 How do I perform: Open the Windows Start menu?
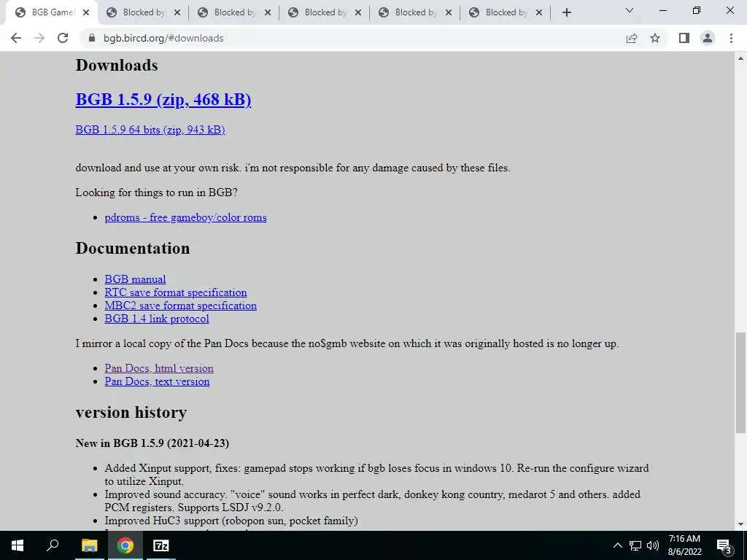[x=18, y=545]
